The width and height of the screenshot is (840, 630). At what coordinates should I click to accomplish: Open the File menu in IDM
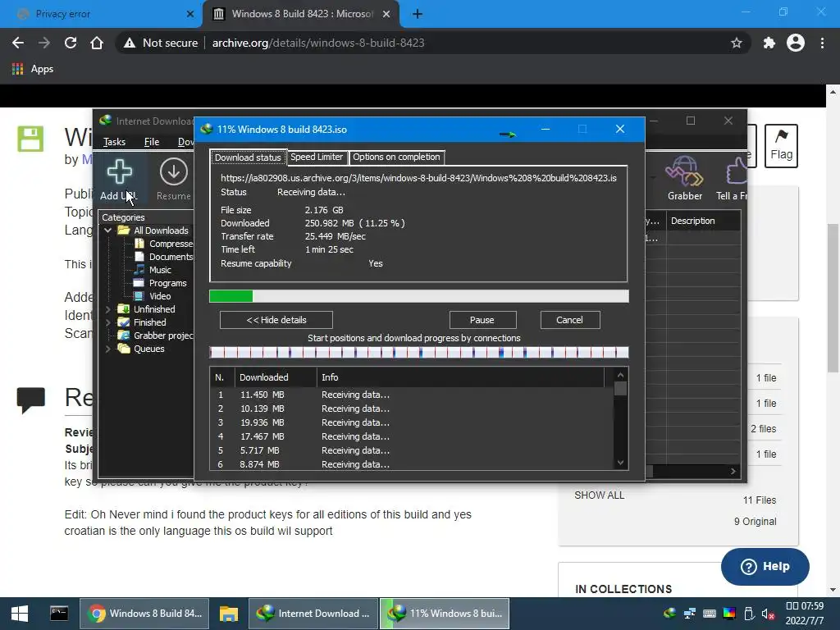(x=152, y=142)
